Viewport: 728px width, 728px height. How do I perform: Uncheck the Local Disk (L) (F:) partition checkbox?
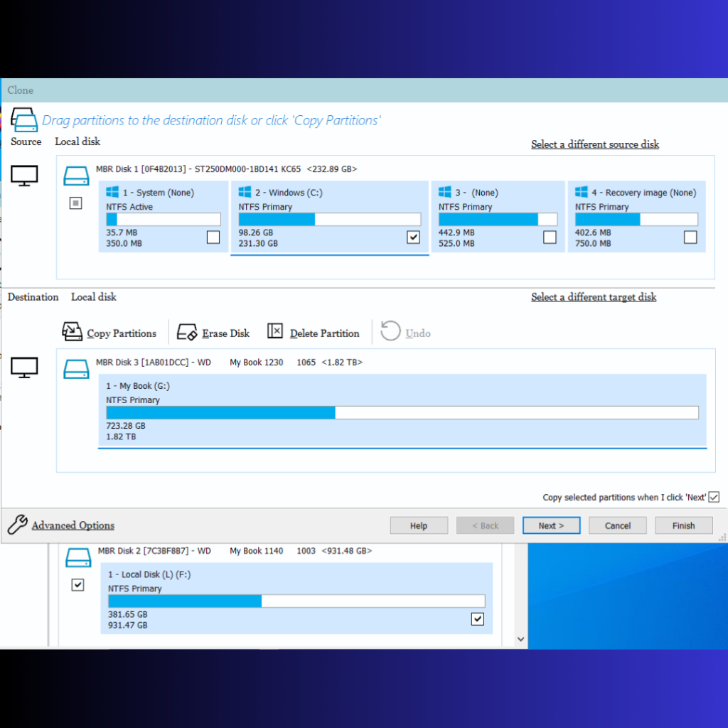[x=478, y=619]
